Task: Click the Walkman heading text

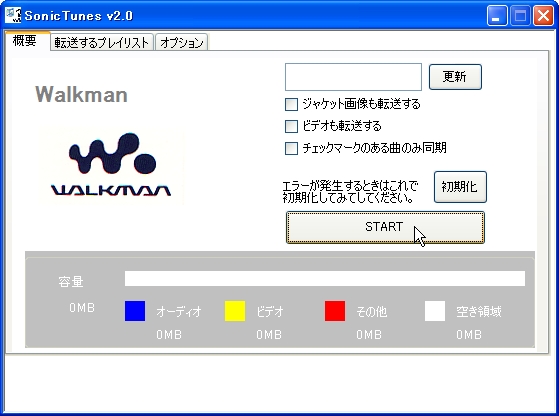Action: (x=81, y=94)
